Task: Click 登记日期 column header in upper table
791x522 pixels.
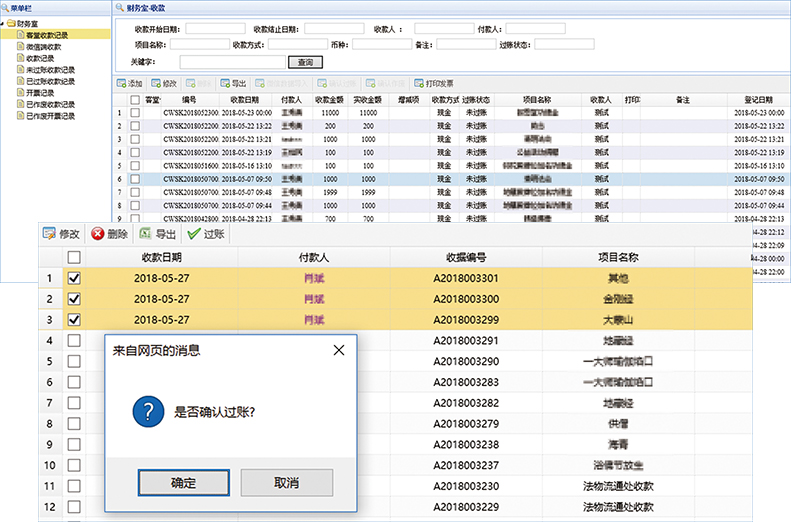Action: coord(759,100)
